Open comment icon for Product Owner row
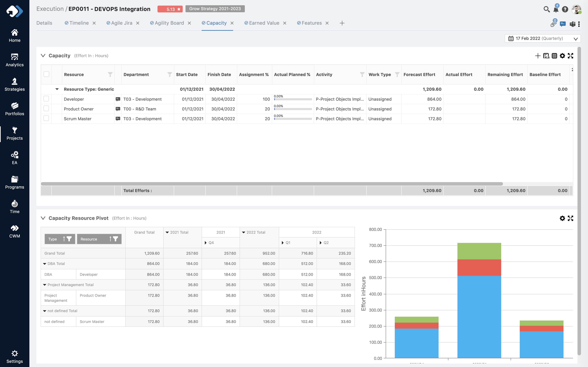This screenshot has width=588, height=367. [118, 109]
